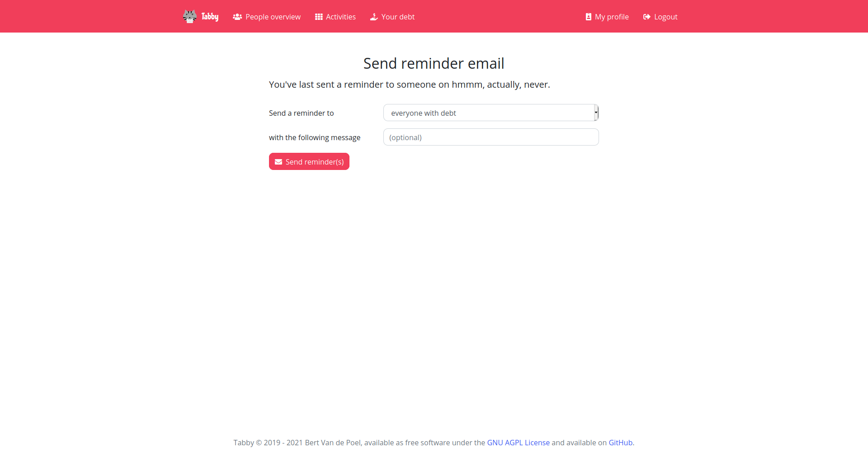Open the People overview page

(x=273, y=17)
